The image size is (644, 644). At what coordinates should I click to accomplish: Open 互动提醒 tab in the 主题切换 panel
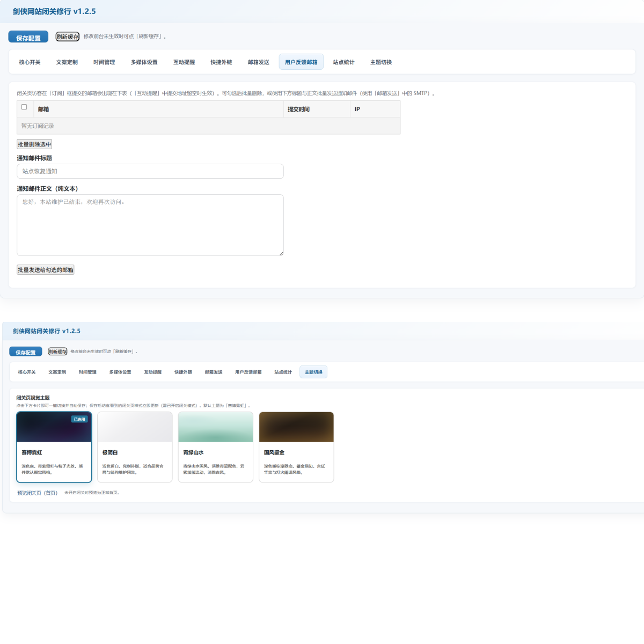153,372
